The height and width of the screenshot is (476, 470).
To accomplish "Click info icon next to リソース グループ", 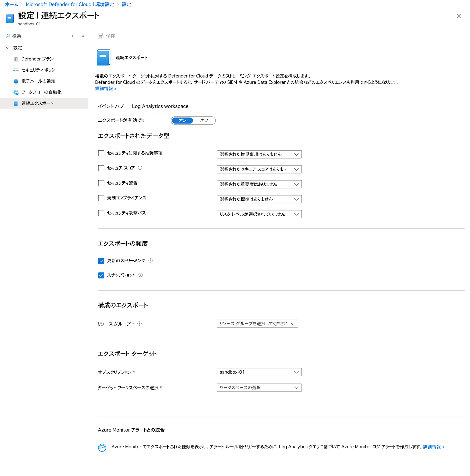I will coord(139,324).
